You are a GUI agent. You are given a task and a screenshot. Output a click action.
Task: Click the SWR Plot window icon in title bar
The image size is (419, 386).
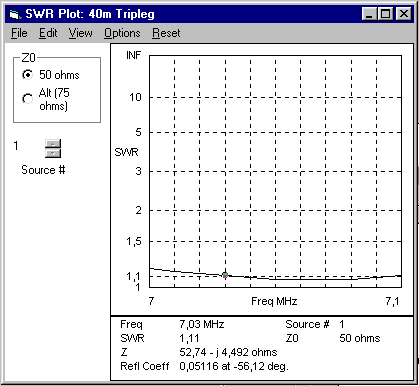pos(15,14)
